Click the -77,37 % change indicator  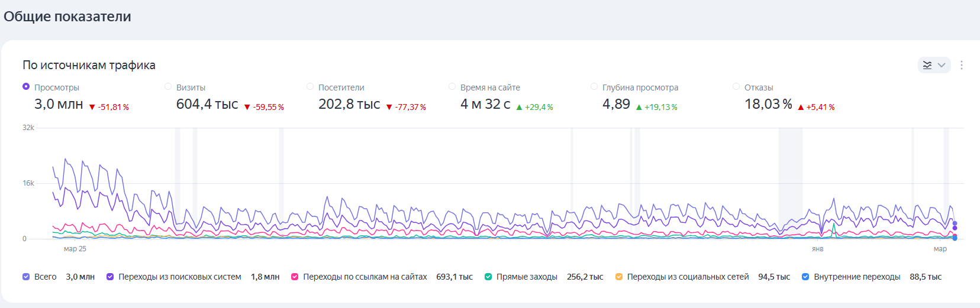pyautogui.click(x=406, y=107)
